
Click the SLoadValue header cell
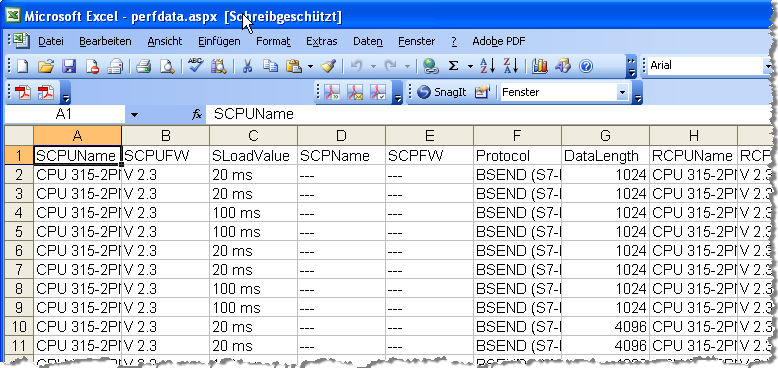pyautogui.click(x=253, y=156)
